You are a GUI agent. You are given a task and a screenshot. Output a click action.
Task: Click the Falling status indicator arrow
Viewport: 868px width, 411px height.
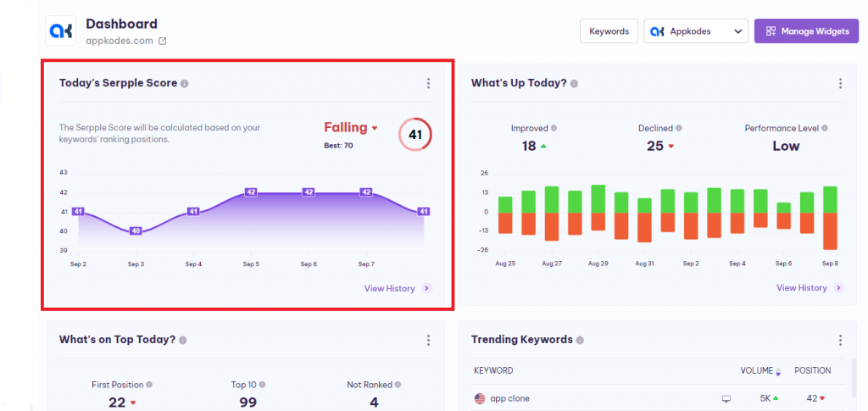pyautogui.click(x=375, y=129)
